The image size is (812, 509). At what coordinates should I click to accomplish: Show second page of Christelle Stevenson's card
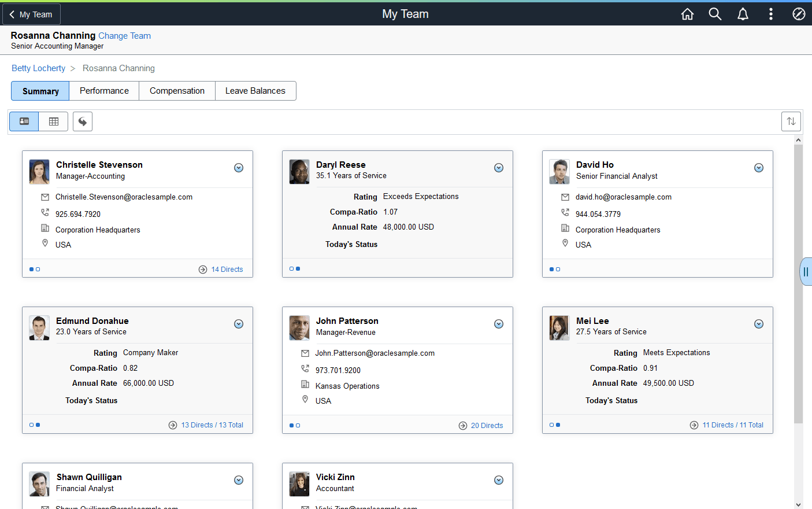click(x=38, y=270)
